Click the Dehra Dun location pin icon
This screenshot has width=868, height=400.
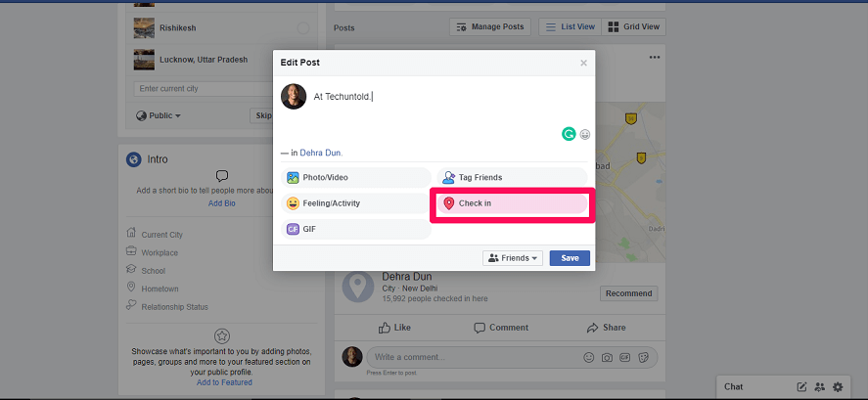(x=357, y=288)
